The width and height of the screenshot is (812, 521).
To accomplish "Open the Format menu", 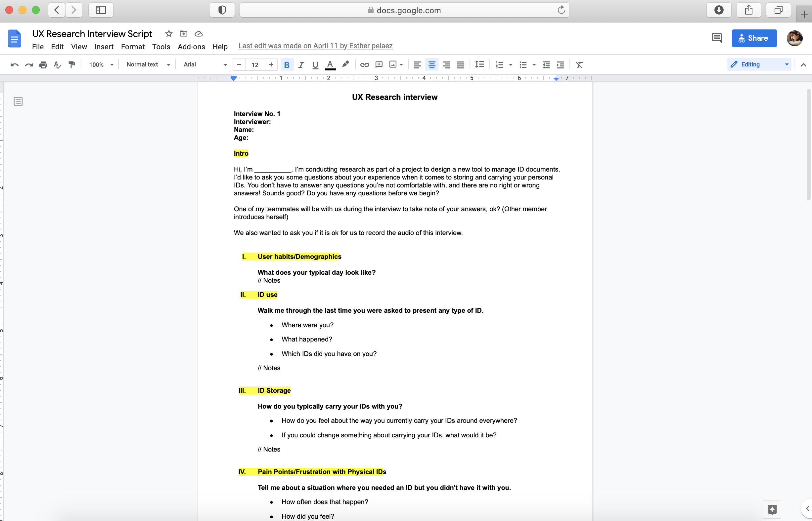I will click(133, 47).
